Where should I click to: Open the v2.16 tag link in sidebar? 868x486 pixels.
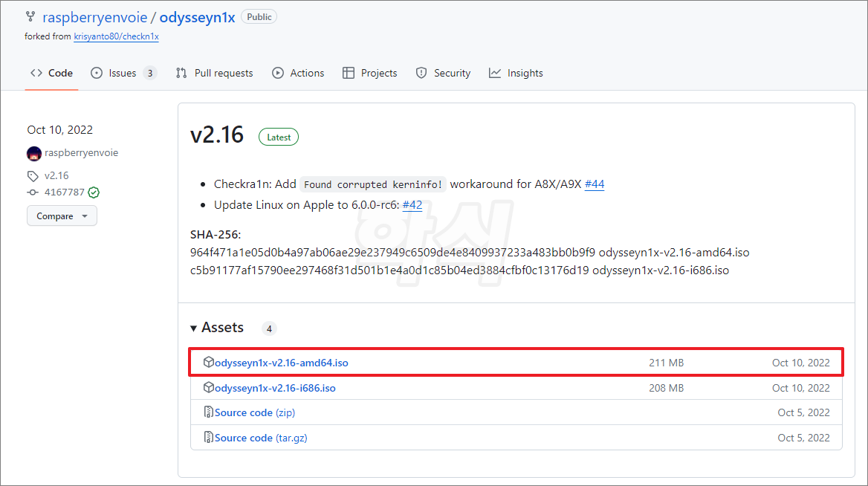(56, 175)
